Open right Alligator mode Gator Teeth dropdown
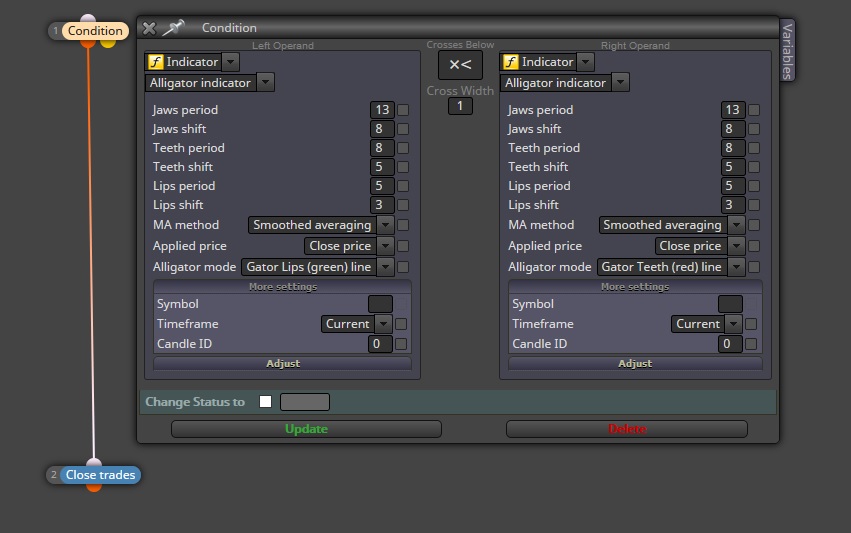This screenshot has width=851, height=533. (736, 267)
